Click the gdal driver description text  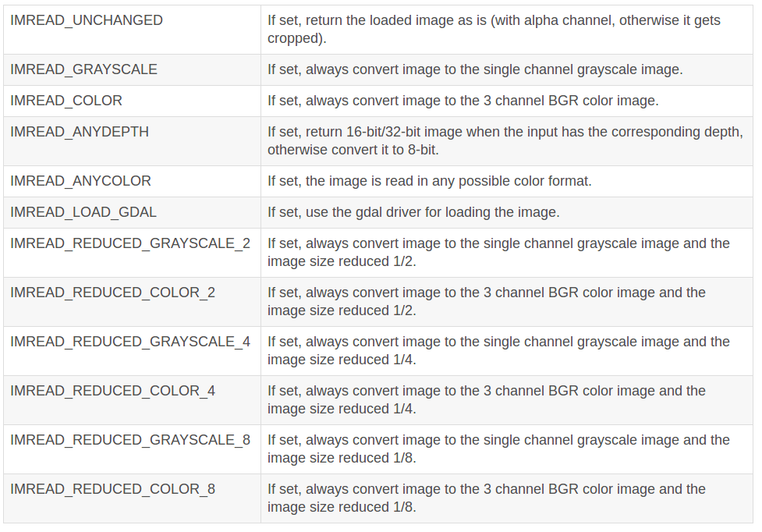click(413, 212)
